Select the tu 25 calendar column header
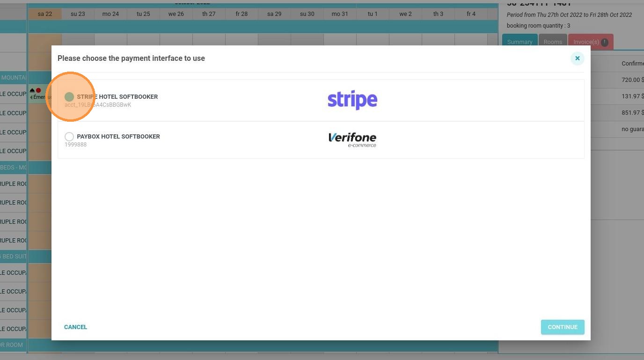The width and height of the screenshot is (644, 360). coord(143,14)
